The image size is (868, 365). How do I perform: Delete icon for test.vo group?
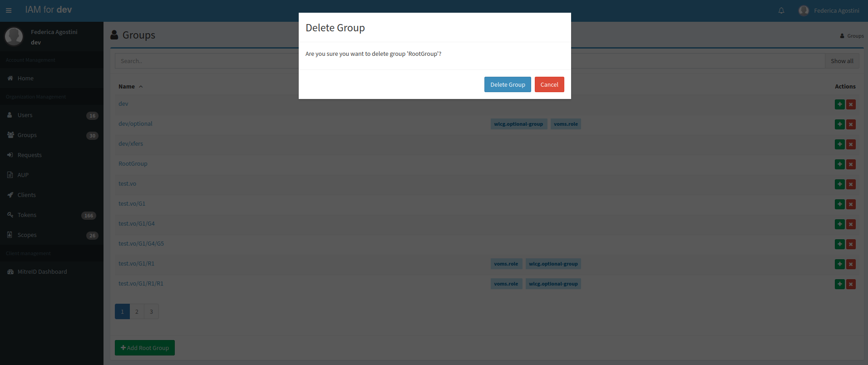click(x=851, y=184)
